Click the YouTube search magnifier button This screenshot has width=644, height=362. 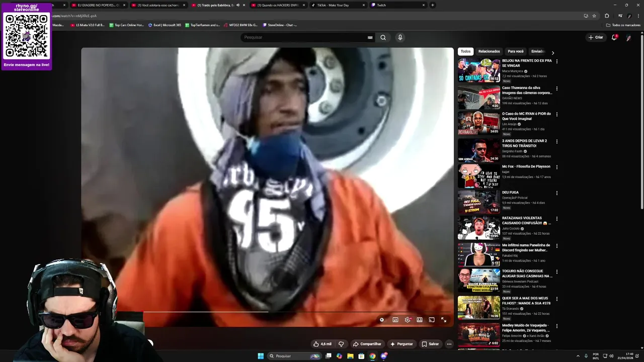tap(383, 37)
